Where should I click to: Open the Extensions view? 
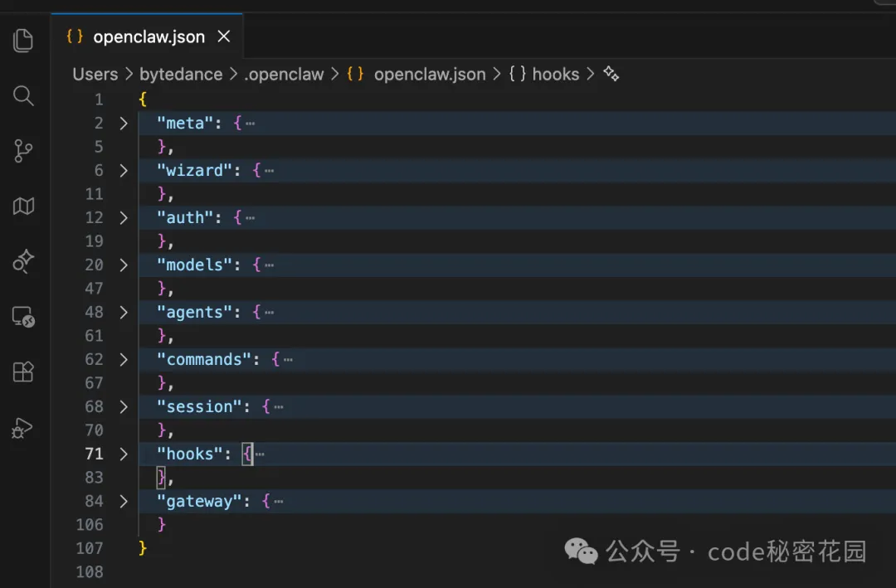click(23, 372)
